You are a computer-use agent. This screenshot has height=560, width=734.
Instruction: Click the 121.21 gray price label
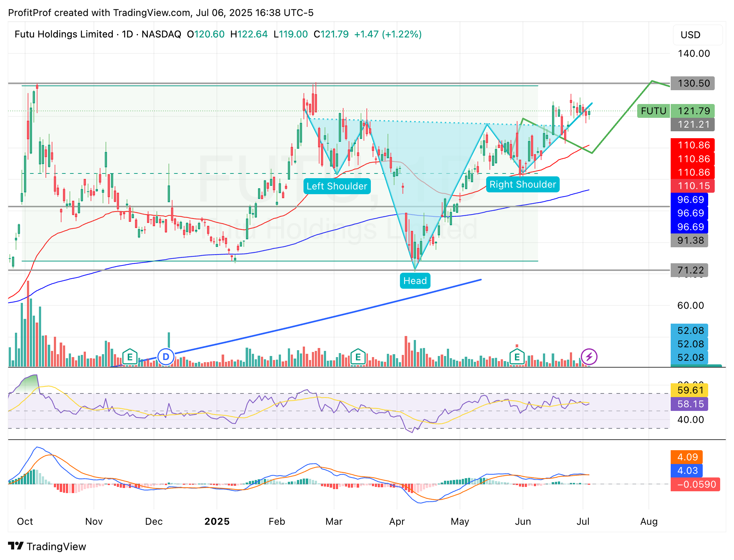[x=693, y=124]
